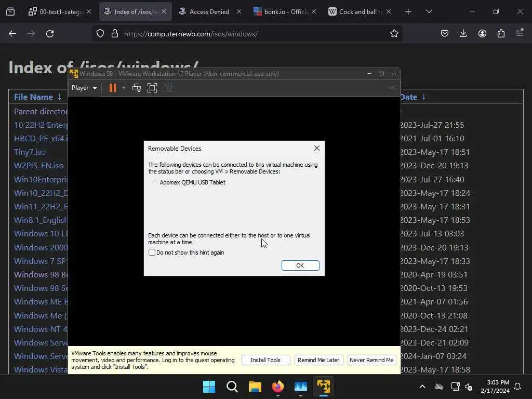Open Firefox View icon
Viewport: 532px width, 399px height.
[x=10, y=11]
